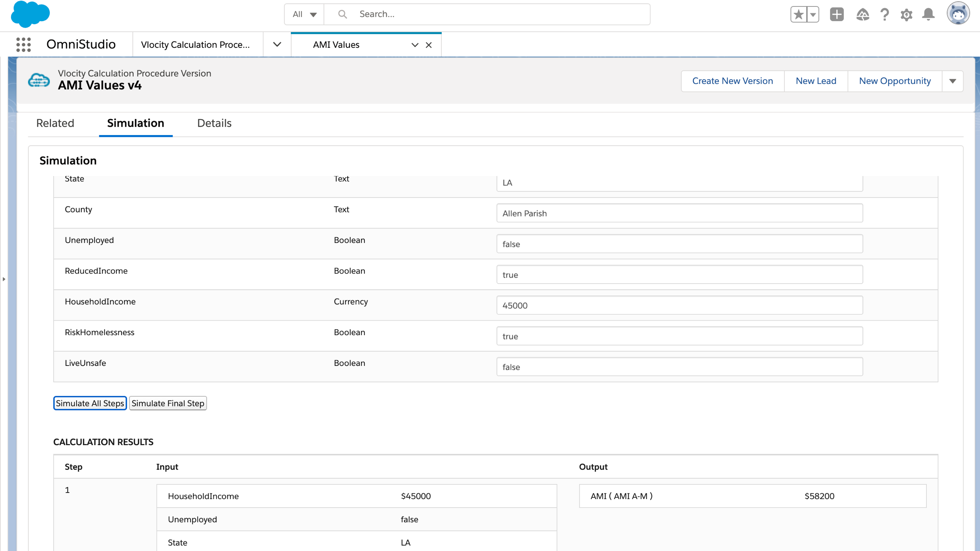Open the notifications bell
Screen dimensions: 980x551
928,15
